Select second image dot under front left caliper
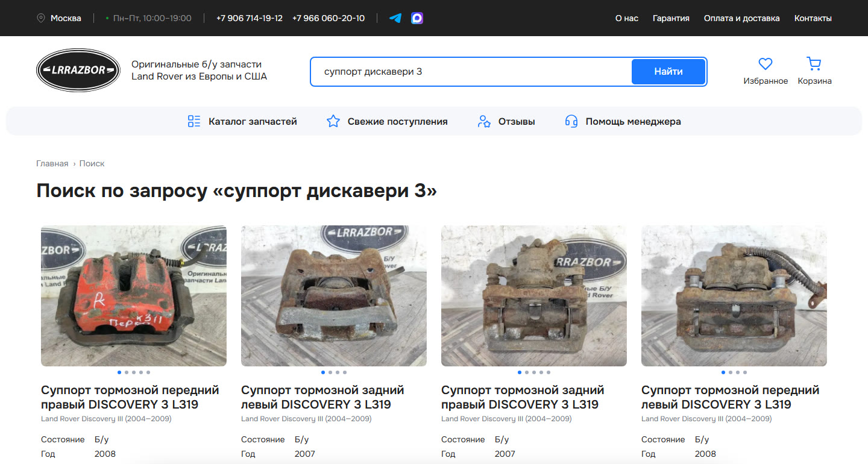 pos(731,372)
